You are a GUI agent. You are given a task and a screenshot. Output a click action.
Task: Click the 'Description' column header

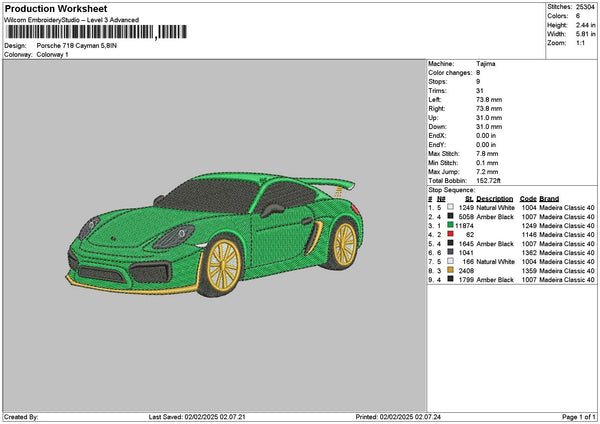click(x=494, y=199)
